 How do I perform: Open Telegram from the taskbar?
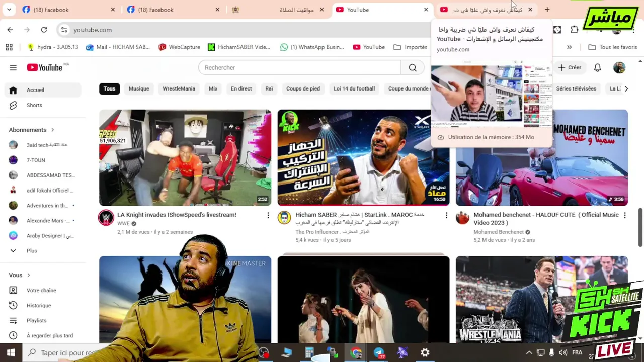379,353
